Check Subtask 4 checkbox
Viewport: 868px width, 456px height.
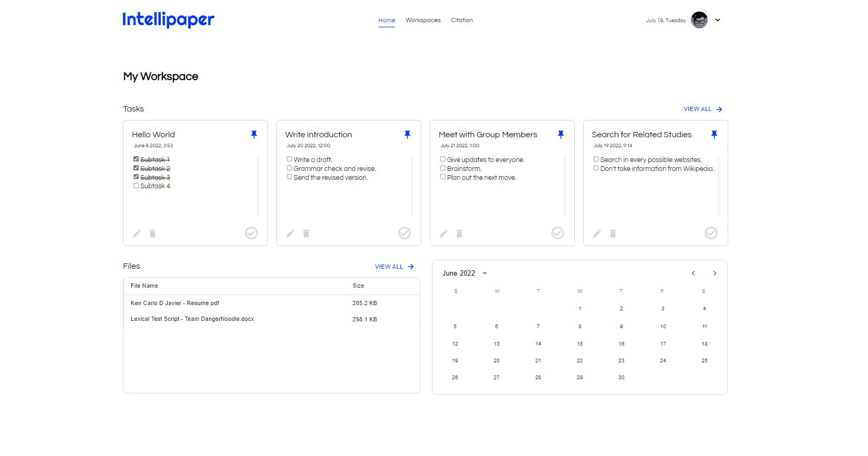[136, 186]
